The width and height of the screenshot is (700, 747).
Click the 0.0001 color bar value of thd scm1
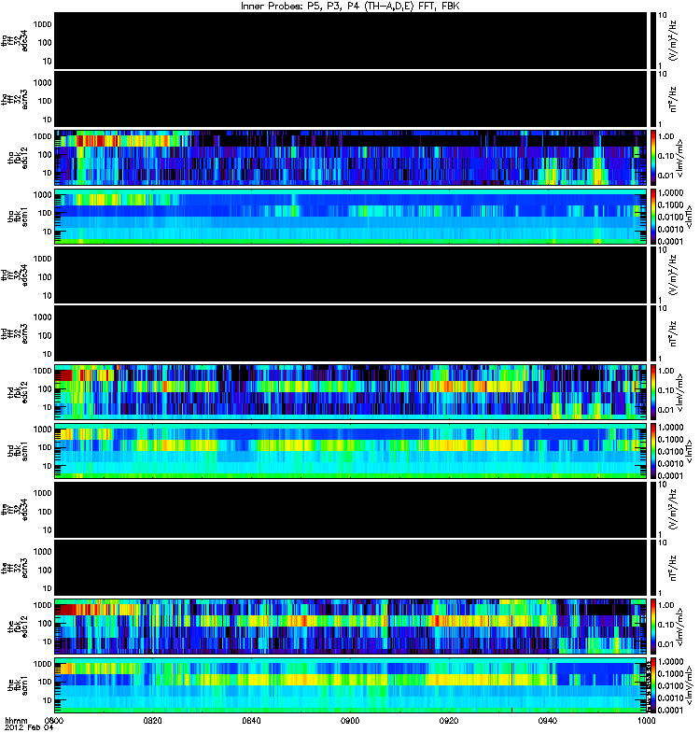[x=670, y=475]
